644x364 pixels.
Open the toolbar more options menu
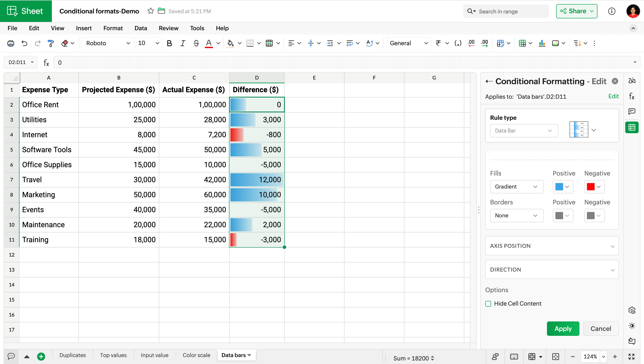pos(595,43)
